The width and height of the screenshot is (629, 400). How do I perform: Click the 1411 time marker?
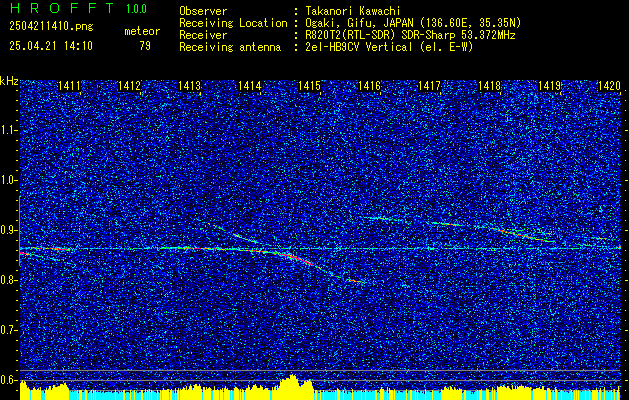tap(69, 86)
